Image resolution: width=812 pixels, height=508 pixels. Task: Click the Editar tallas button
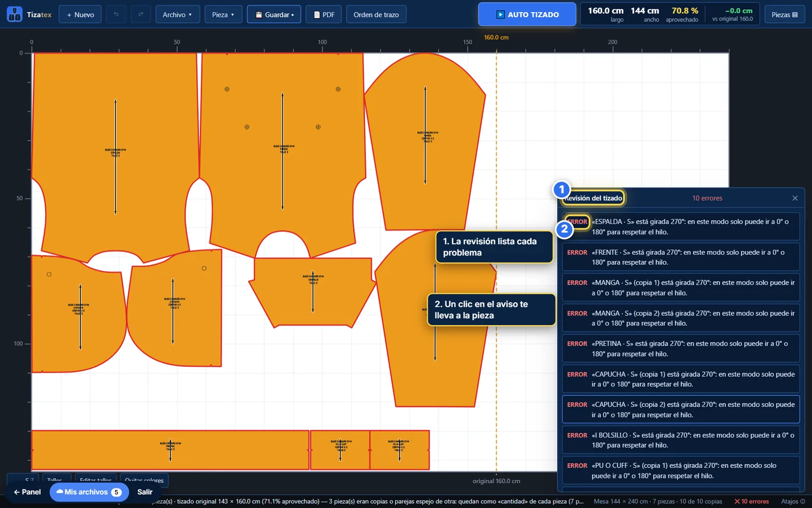(x=95, y=480)
